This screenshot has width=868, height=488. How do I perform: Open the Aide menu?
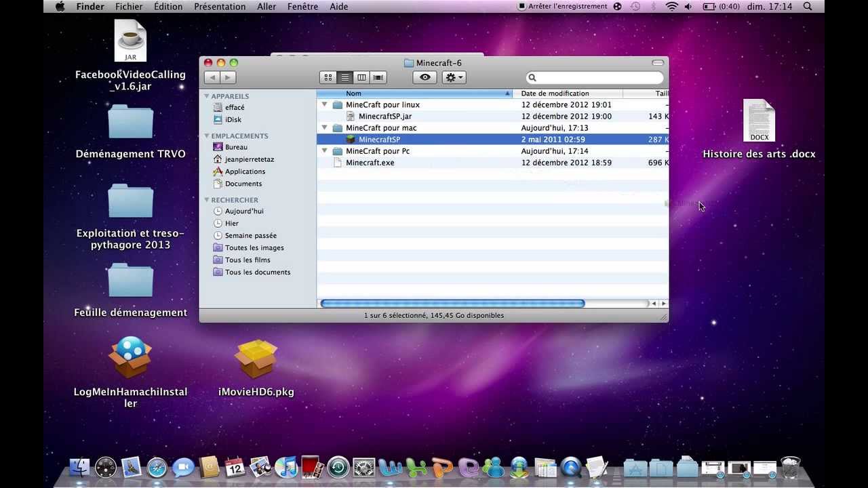(x=338, y=7)
